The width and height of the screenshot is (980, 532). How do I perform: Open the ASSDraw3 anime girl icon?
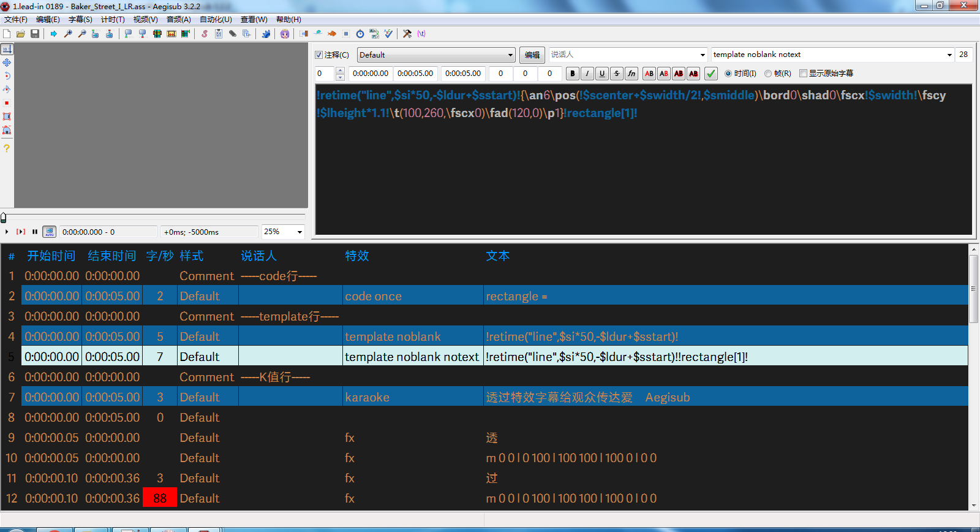click(x=285, y=34)
